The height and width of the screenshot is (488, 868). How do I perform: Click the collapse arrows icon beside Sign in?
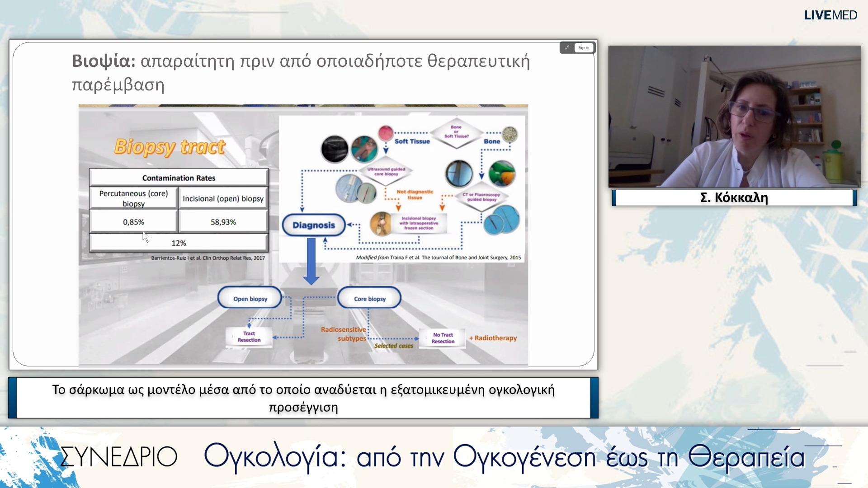point(567,47)
